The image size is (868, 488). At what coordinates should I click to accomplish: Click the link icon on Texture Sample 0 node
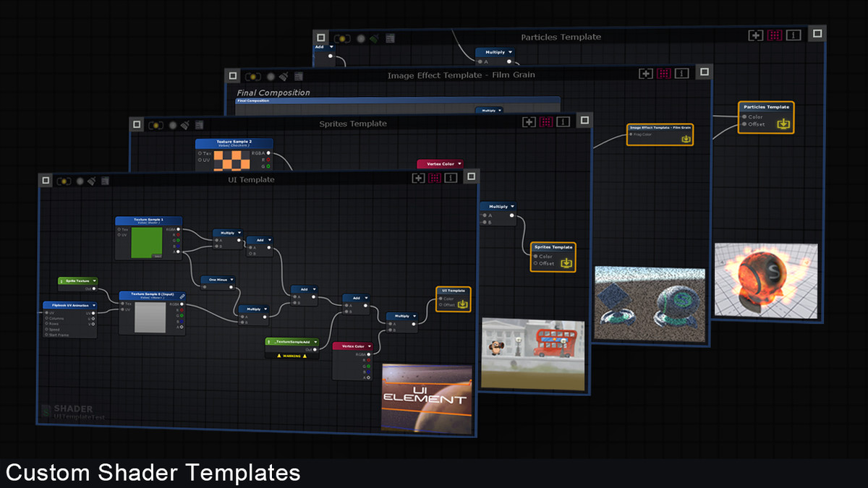182,296
